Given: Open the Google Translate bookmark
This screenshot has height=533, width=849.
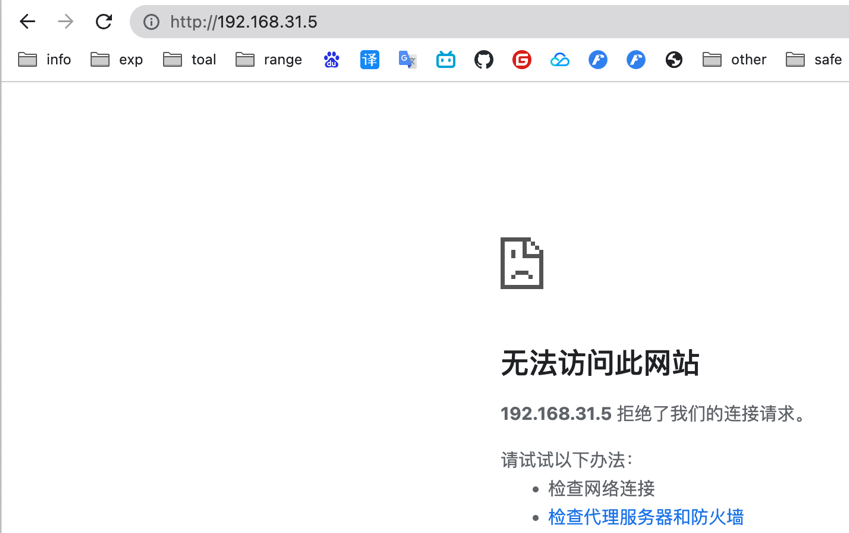Looking at the screenshot, I should click(x=408, y=60).
